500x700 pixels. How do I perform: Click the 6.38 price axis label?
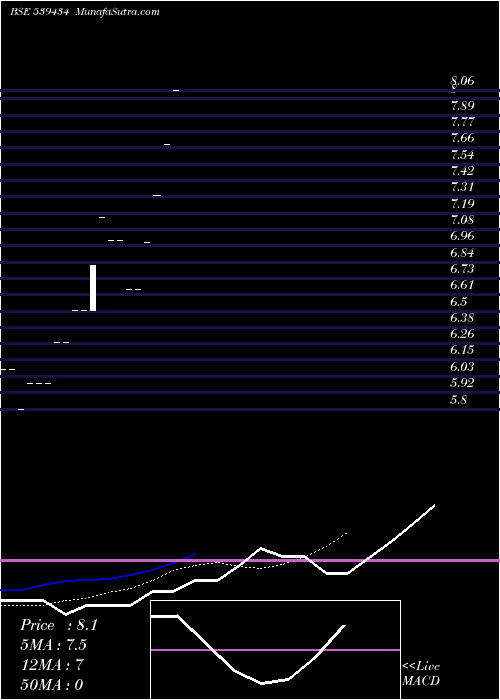point(462,319)
